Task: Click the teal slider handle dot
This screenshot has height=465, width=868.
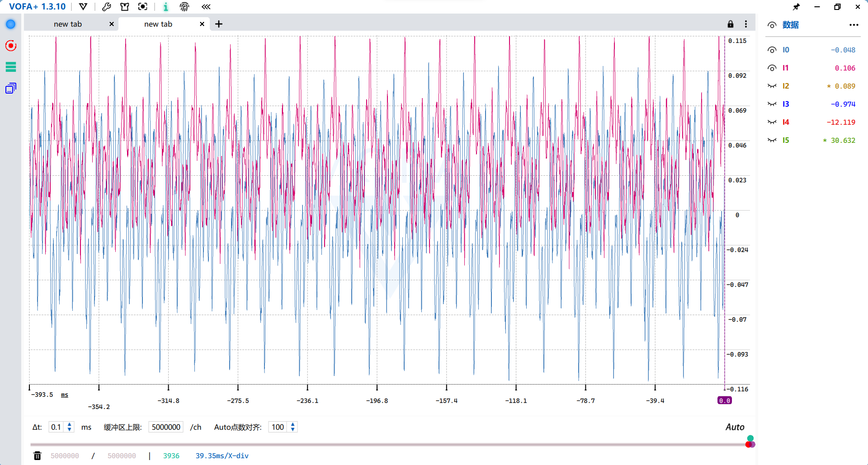Action: point(750,438)
